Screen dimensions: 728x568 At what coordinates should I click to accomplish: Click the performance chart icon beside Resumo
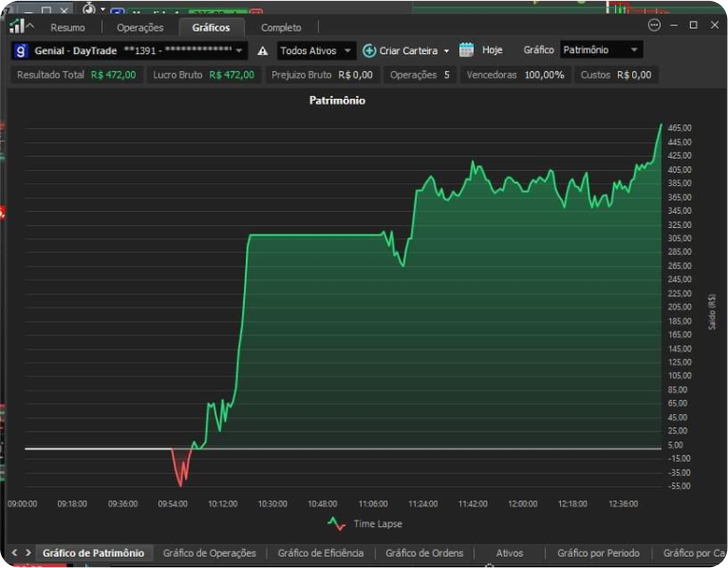(x=17, y=26)
